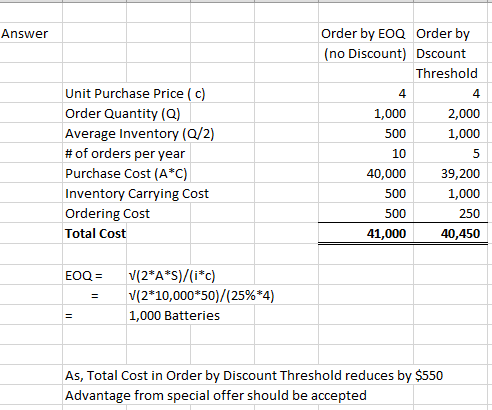
Task: Click 'Advantage from special offer should be accepted'
Action: click(x=216, y=396)
